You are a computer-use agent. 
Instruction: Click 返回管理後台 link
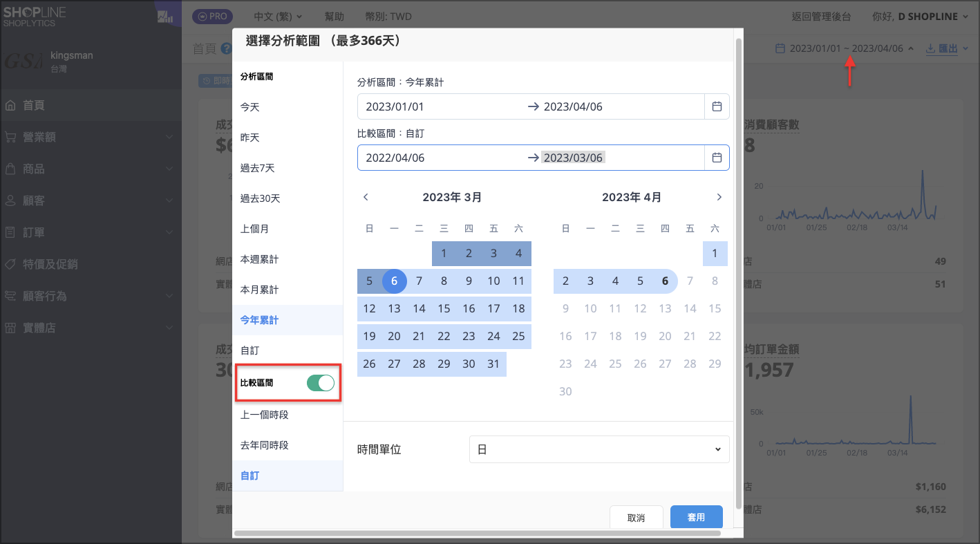[820, 17]
